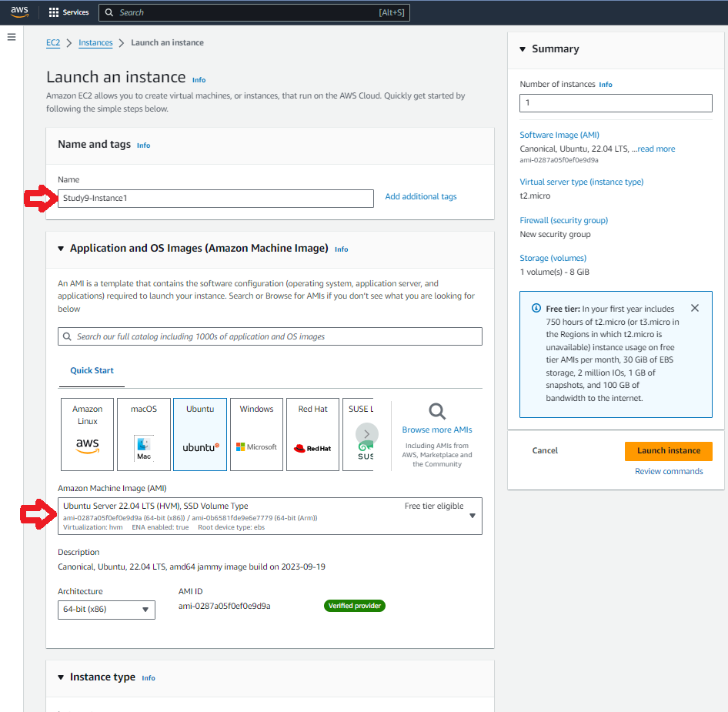Click the top AWS Search bar

pyautogui.click(x=254, y=12)
